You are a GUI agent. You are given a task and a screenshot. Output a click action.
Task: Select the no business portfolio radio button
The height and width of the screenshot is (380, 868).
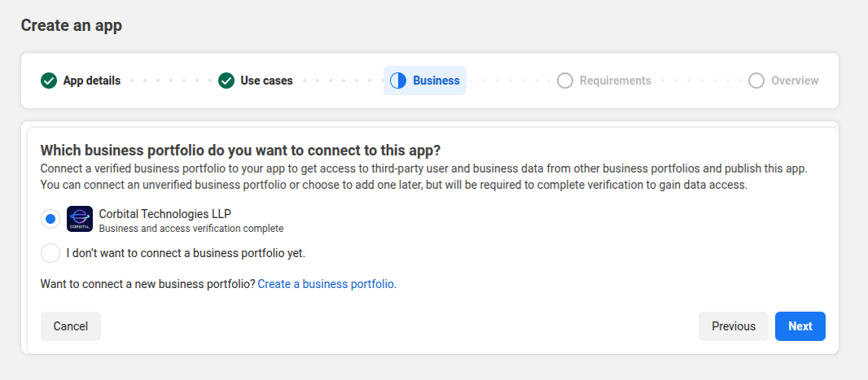pos(50,253)
